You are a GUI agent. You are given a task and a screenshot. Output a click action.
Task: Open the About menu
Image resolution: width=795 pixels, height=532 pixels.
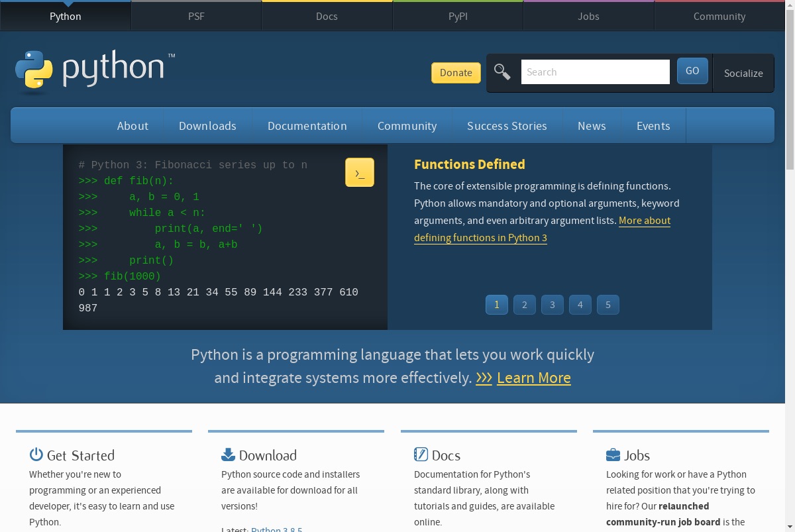point(132,126)
